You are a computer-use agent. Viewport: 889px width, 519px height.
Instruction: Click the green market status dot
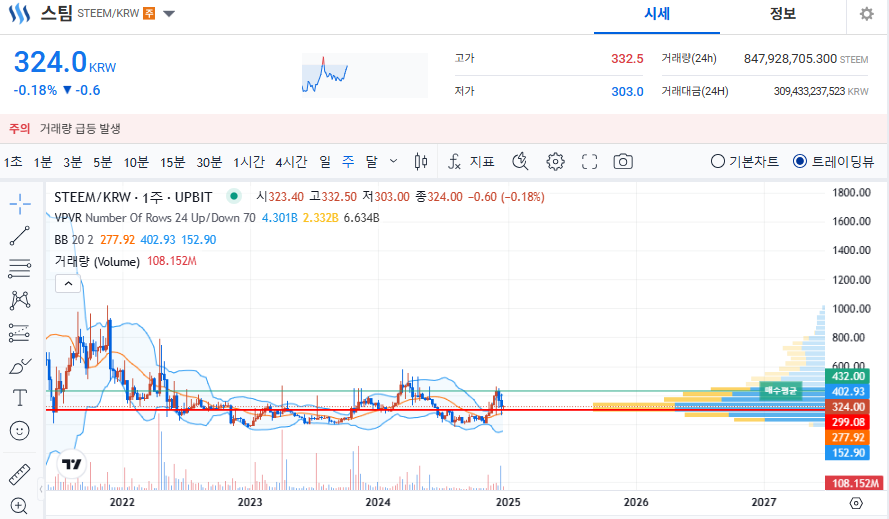(234, 196)
